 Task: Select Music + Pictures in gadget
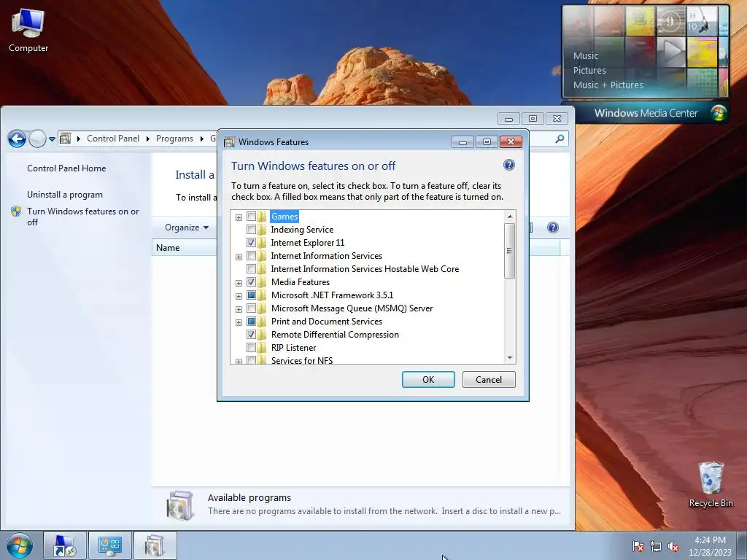tap(608, 85)
